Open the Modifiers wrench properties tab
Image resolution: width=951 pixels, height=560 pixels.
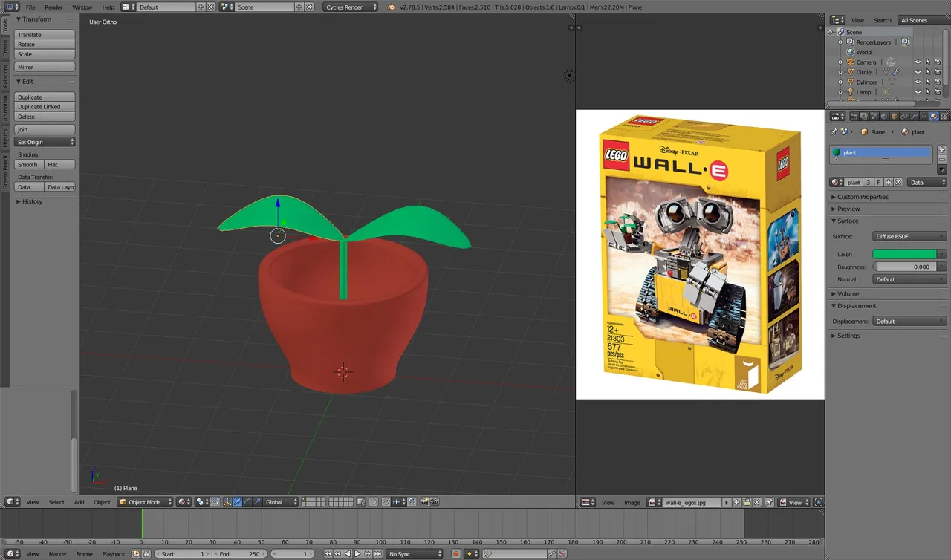click(914, 116)
